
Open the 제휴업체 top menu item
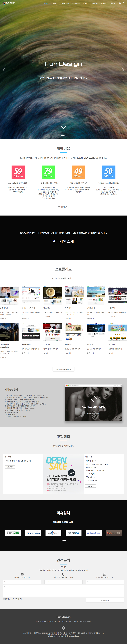coord(104,3)
